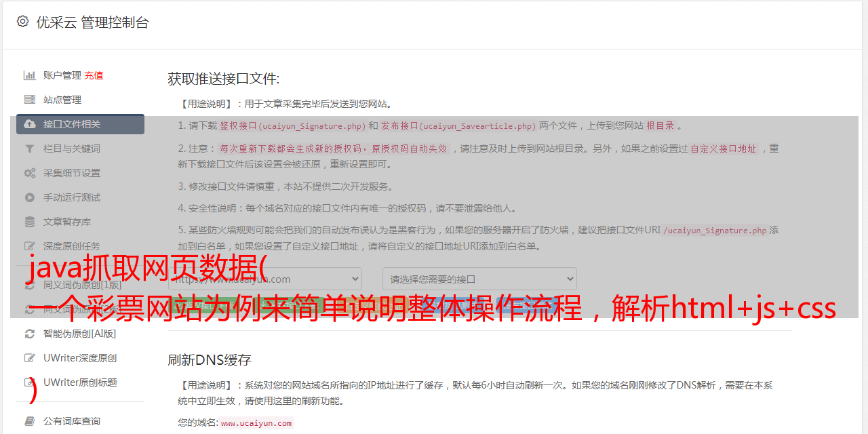
Task: Click the play icon for 手动运行测试
Action: coord(30,197)
